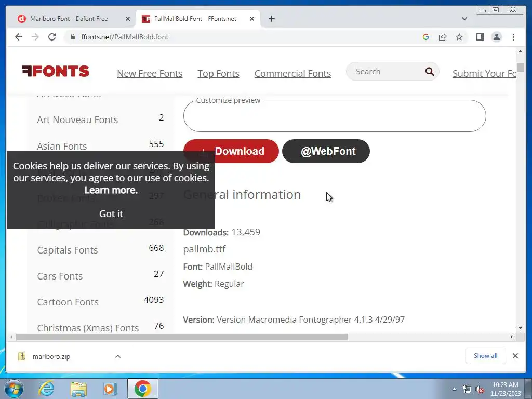Reload the ffonts.net page

[x=52, y=37]
